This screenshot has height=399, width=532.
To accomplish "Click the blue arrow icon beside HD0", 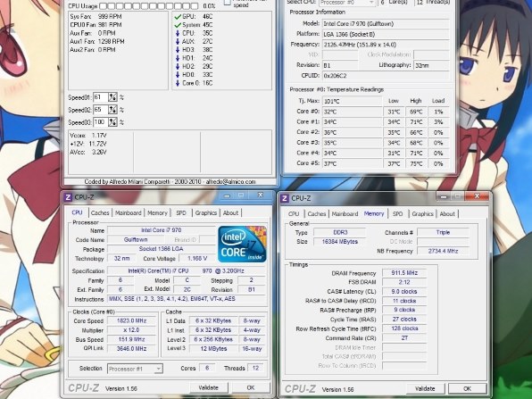I will pyautogui.click(x=178, y=75).
